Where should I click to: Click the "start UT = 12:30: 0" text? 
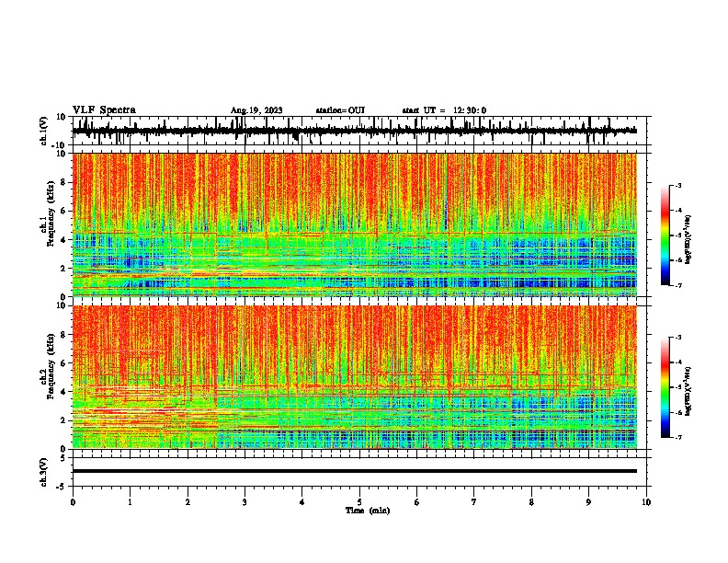pyautogui.click(x=444, y=110)
